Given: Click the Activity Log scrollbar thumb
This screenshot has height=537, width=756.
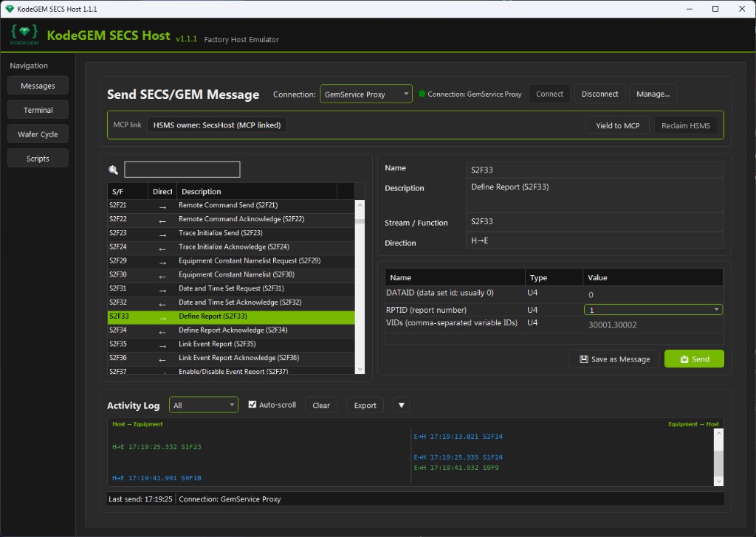Looking at the screenshot, I should pos(718,462).
